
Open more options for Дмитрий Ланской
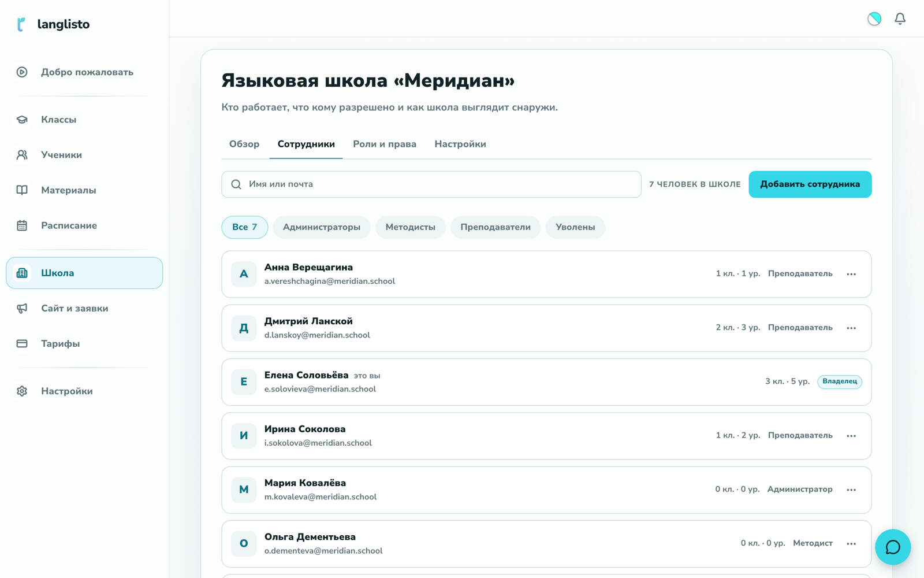point(851,328)
